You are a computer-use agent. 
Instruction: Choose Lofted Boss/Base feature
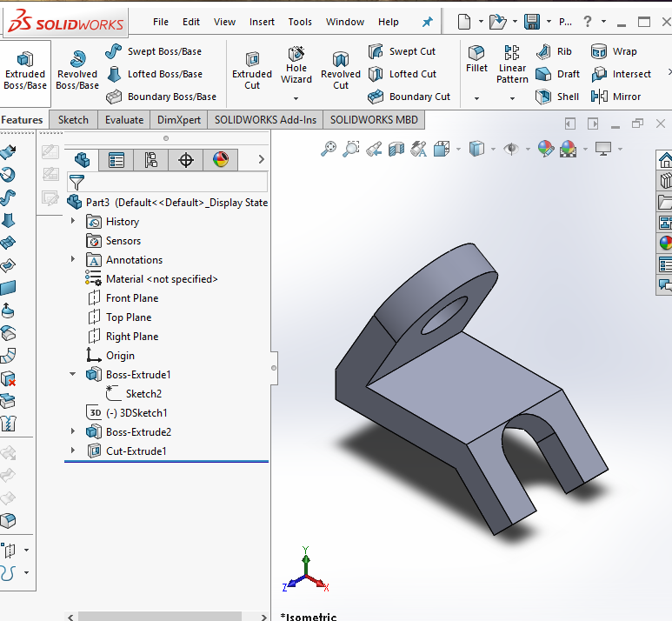click(x=154, y=74)
